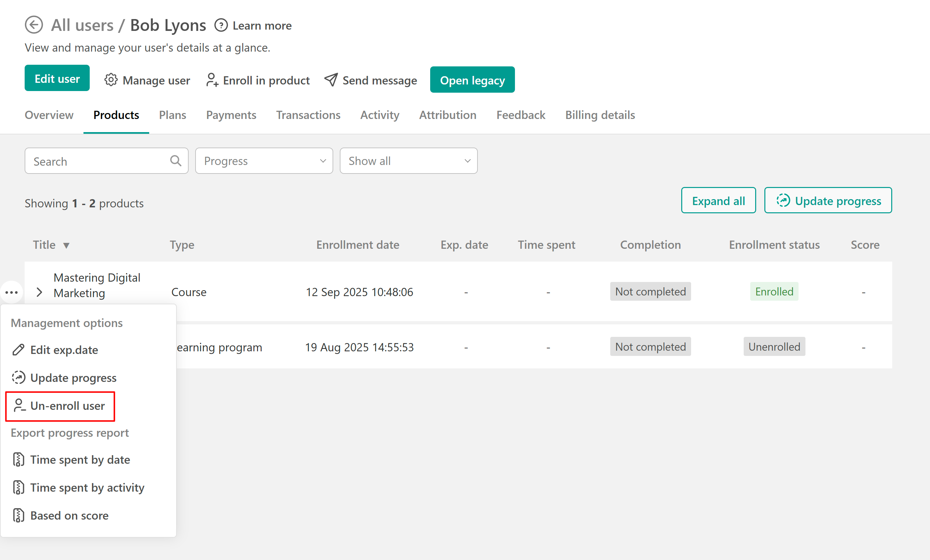Open the Progress filter dropdown
The image size is (930, 560).
coord(264,161)
